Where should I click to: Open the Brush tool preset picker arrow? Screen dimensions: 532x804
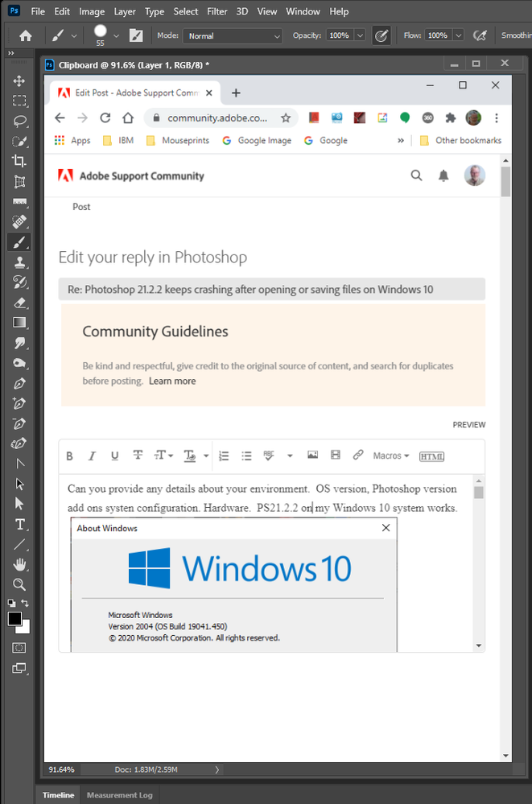click(74, 36)
